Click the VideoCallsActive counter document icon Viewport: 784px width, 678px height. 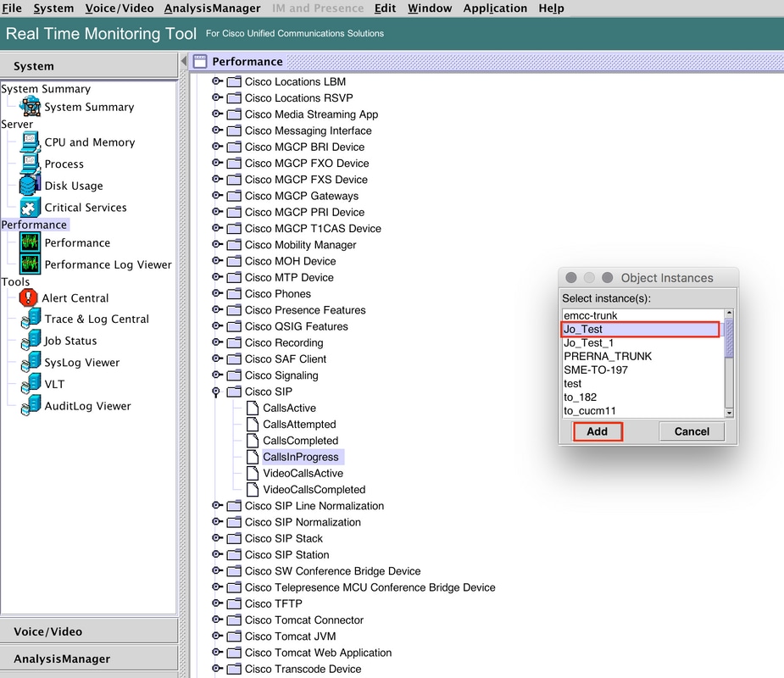(x=253, y=473)
